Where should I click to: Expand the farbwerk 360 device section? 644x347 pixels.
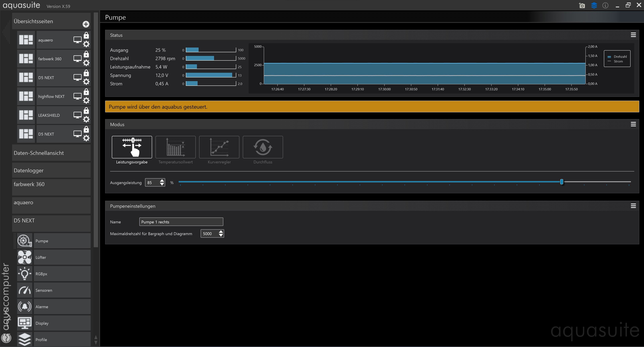click(x=51, y=187)
